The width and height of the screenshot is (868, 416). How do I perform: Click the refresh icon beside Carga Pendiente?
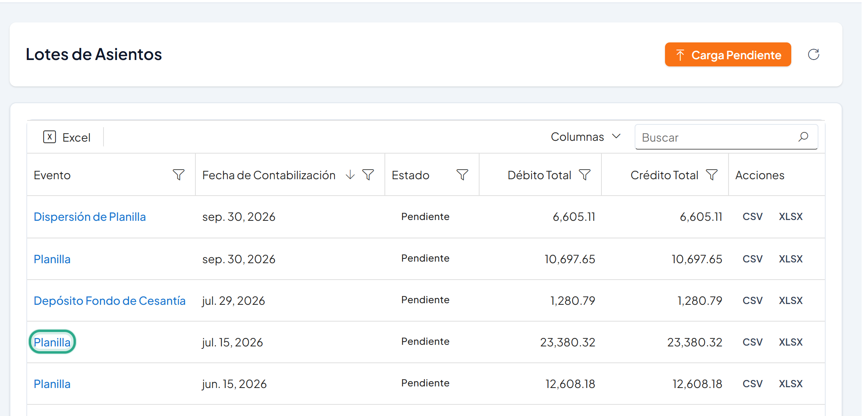[x=814, y=54]
